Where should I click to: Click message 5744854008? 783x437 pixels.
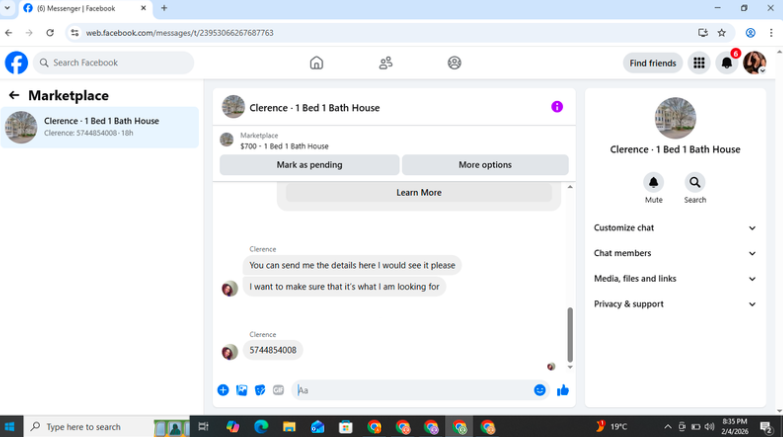point(273,350)
